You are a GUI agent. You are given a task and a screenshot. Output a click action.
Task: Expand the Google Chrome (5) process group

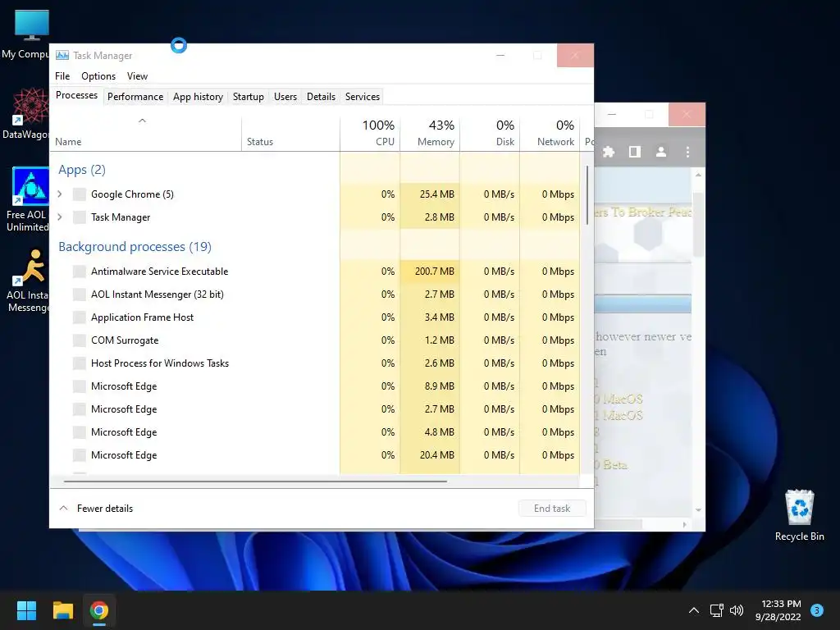[x=60, y=194]
